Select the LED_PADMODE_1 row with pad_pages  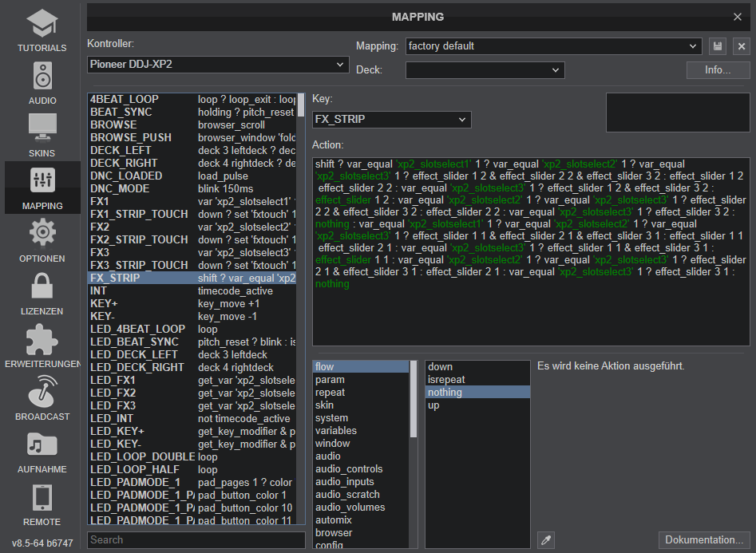(x=192, y=483)
